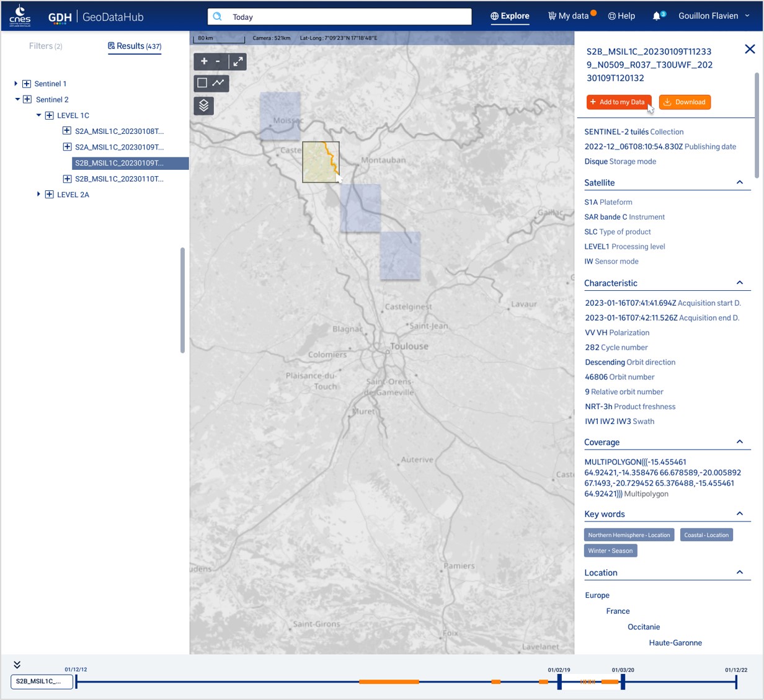Click the results panel scrollbar
The image size is (764, 700).
(x=182, y=301)
